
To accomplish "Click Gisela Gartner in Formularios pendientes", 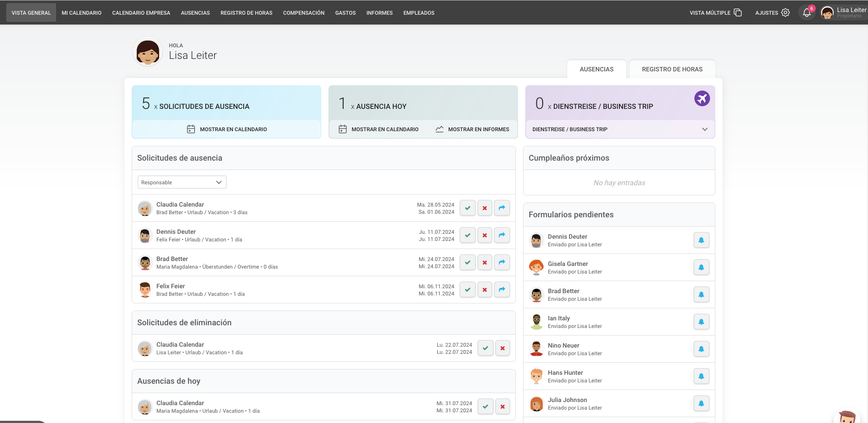I will pos(568,264).
